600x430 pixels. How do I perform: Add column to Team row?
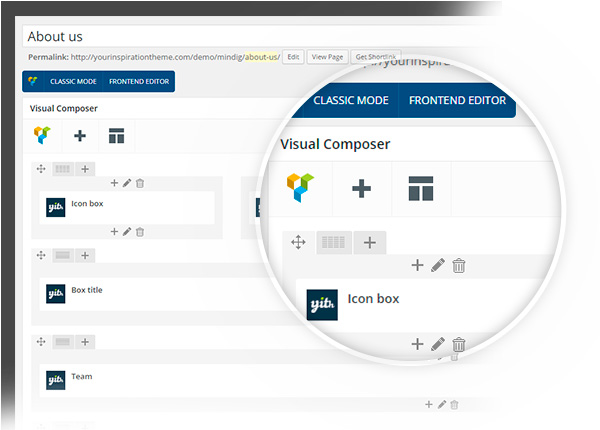click(85, 342)
